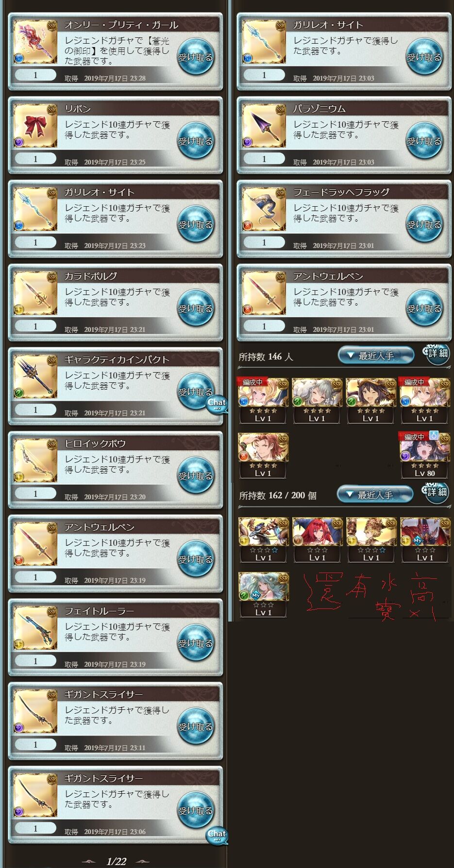Click the リボン red ribbon weapon icon

[x=35, y=126]
